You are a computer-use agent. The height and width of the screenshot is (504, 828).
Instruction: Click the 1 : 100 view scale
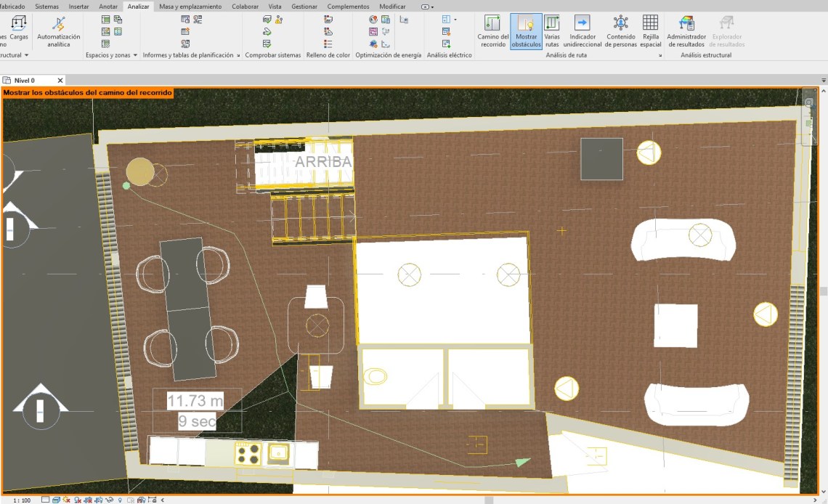click(22, 500)
